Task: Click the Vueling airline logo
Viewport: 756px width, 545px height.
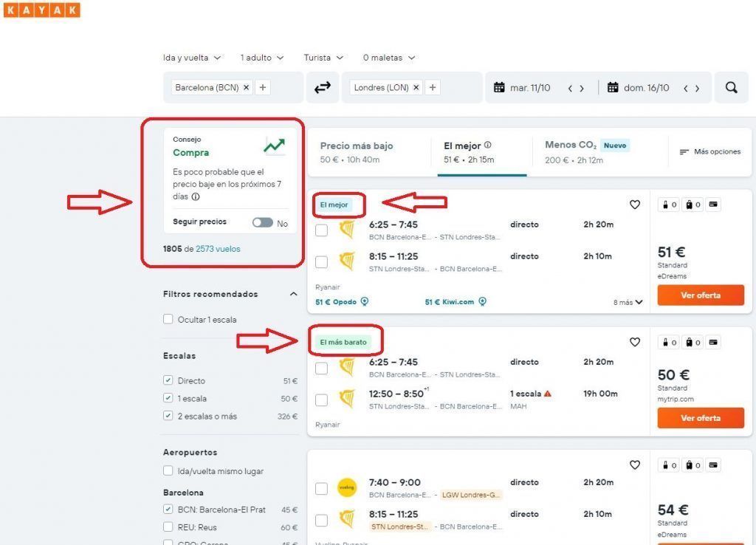Action: (x=347, y=487)
